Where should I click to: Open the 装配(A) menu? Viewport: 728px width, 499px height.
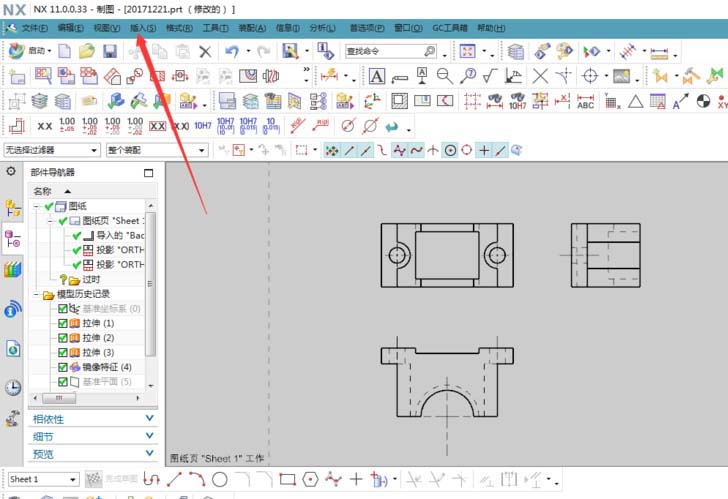pos(252,28)
